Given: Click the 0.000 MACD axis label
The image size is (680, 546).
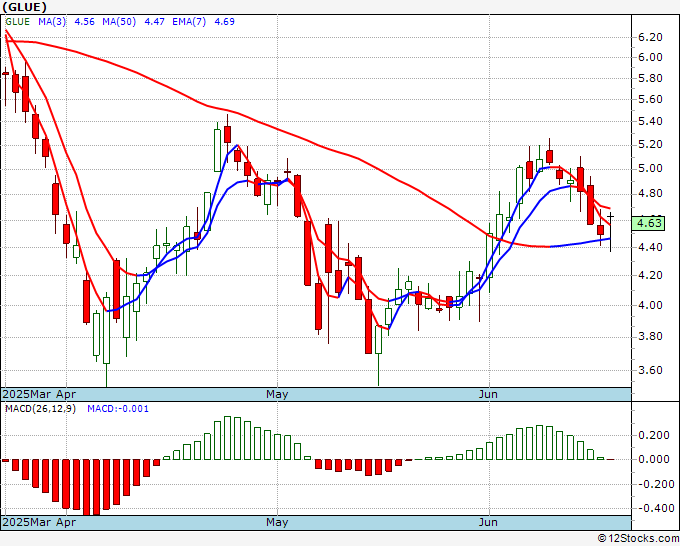Looking at the screenshot, I should coord(654,459).
